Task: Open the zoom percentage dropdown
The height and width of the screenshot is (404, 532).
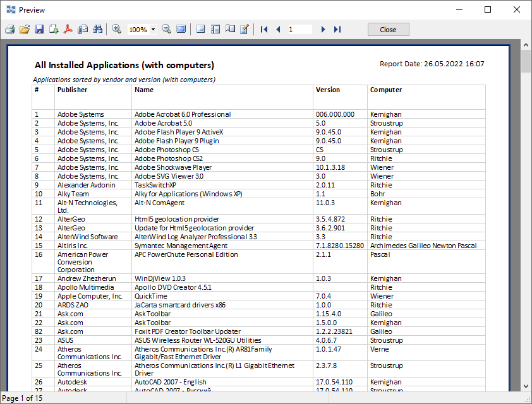Action: 153,30
